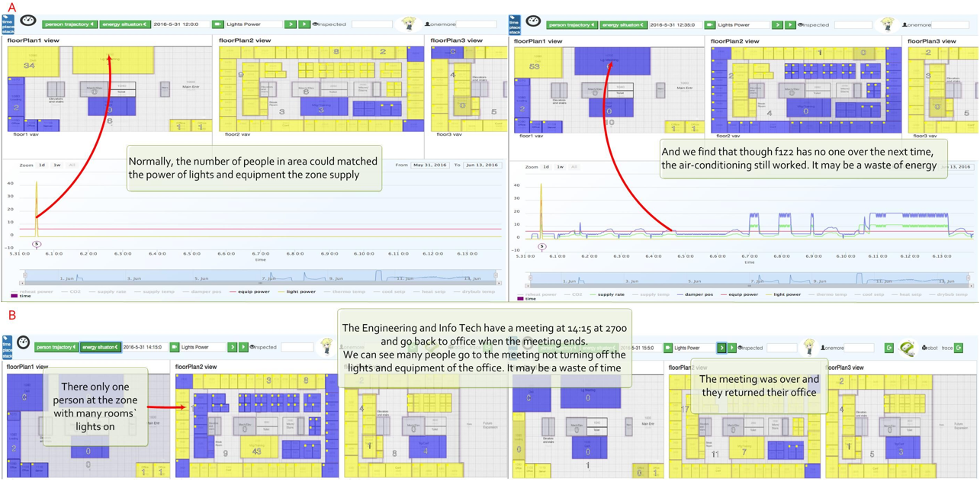The width and height of the screenshot is (980, 485).
Task: Expand the person trajectory dropdown in top-left toolbar
Action: (x=69, y=24)
